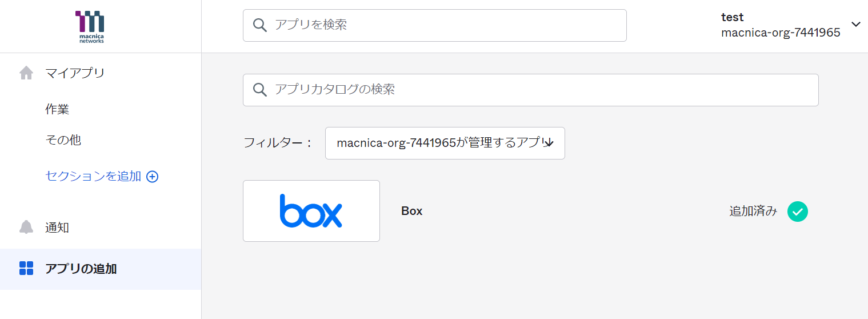This screenshot has height=319, width=868.
Task: Click the magnifier icon in アプリを検索 bar
Action: [x=260, y=25]
